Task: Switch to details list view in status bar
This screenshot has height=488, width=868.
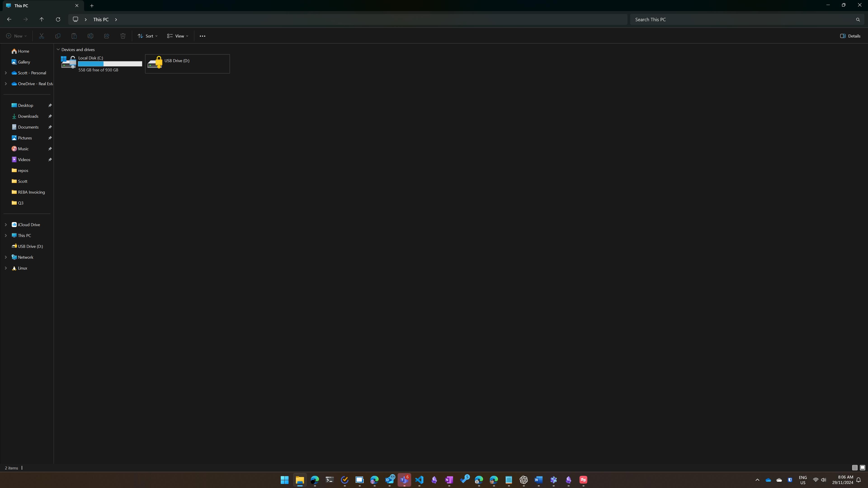Action: coord(854,467)
